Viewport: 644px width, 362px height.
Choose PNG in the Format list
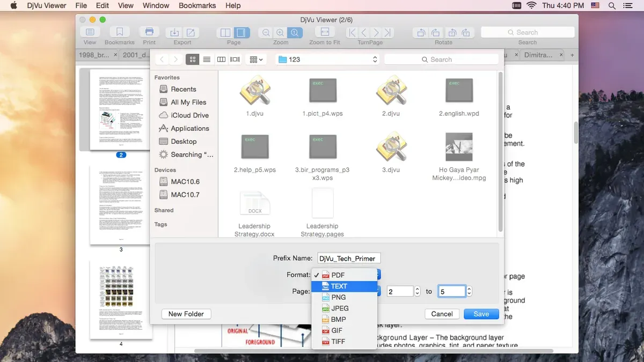pyautogui.click(x=345, y=297)
